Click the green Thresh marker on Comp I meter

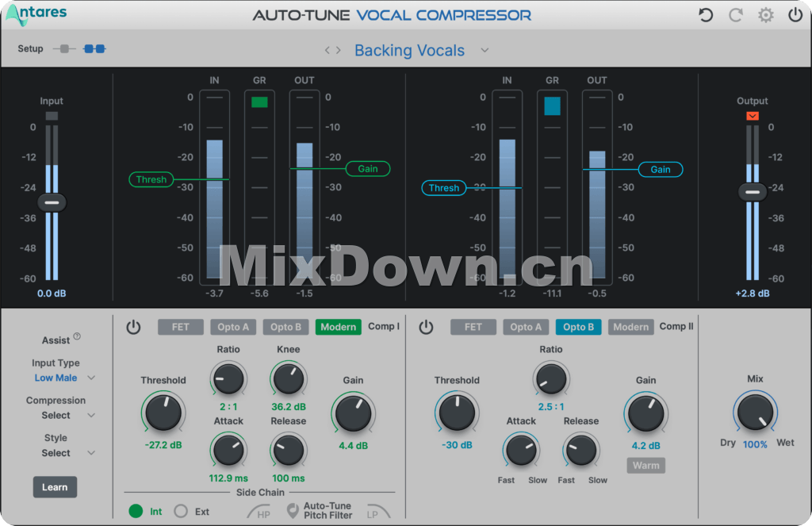click(x=151, y=180)
